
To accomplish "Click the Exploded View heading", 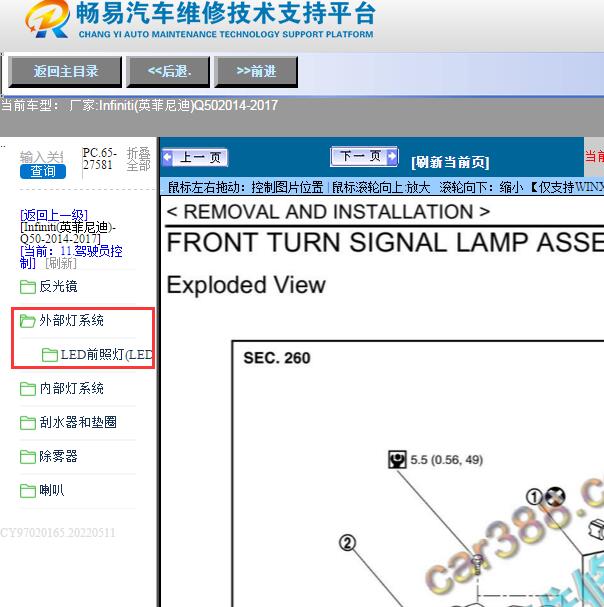I will pyautogui.click(x=246, y=285).
